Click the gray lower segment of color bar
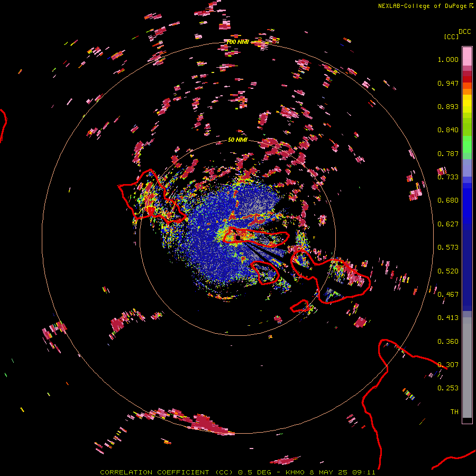Viewport: 476px width, 476px height. click(467, 368)
